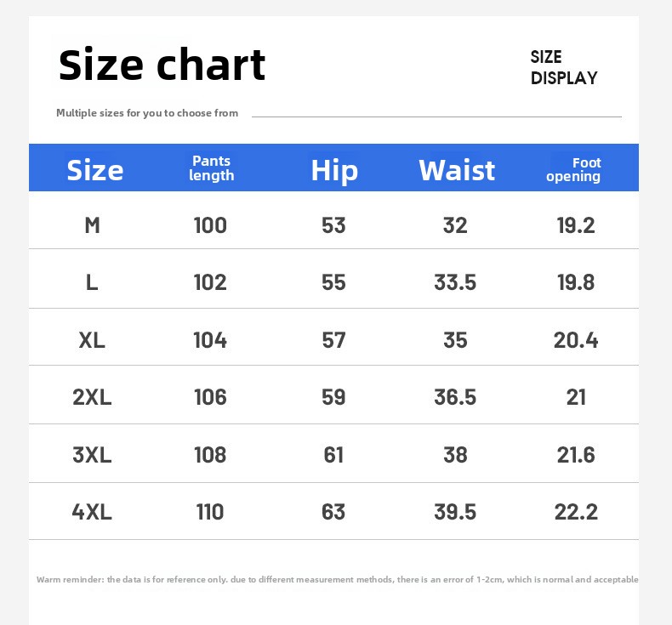The height and width of the screenshot is (625, 672).
Task: Click the warm reminder disclaimer text
Action: tap(337, 580)
